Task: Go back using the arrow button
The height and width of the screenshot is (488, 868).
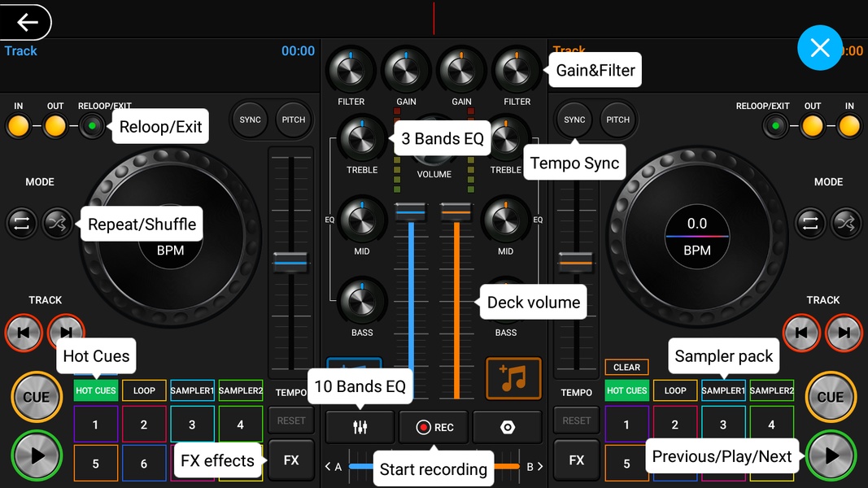Action: click(x=27, y=22)
